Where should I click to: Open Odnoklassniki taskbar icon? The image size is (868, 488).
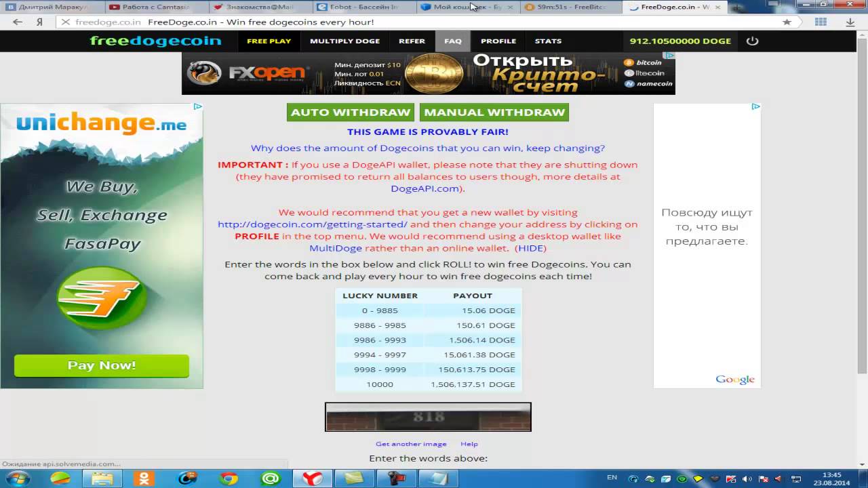[144, 479]
